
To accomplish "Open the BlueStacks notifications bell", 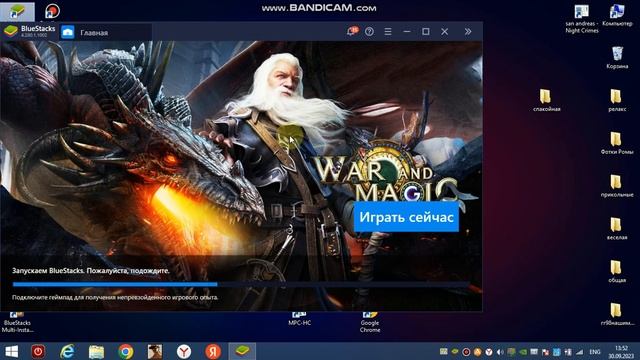I will (x=351, y=31).
